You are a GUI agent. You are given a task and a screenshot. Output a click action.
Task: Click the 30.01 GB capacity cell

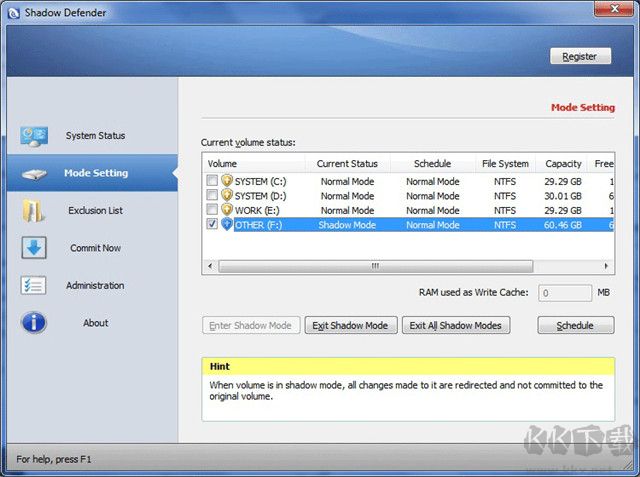(562, 196)
